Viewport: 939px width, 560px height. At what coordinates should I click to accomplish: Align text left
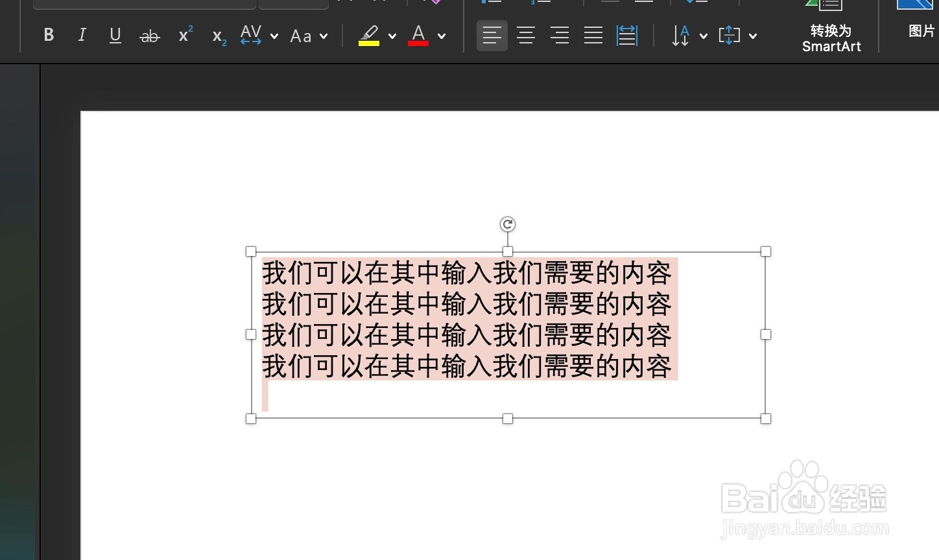(x=492, y=35)
